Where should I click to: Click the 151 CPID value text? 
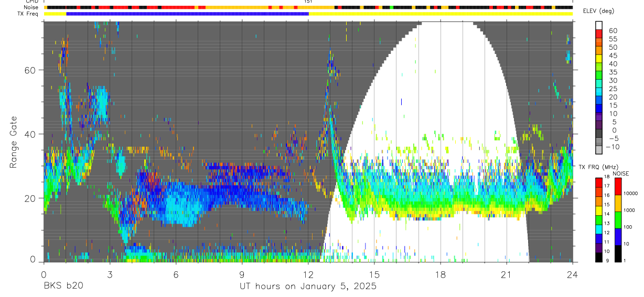(308, 2)
